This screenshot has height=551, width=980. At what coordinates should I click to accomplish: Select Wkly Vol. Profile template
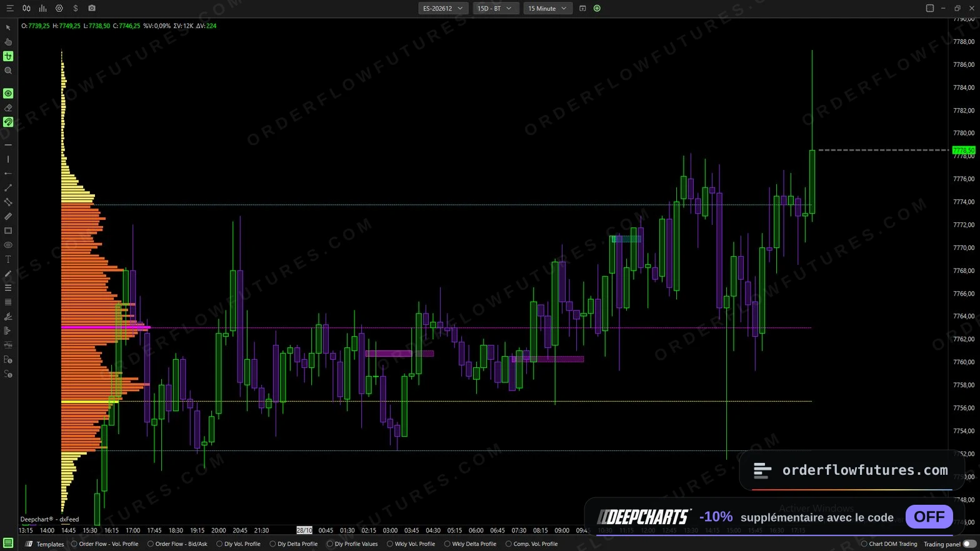pyautogui.click(x=411, y=544)
